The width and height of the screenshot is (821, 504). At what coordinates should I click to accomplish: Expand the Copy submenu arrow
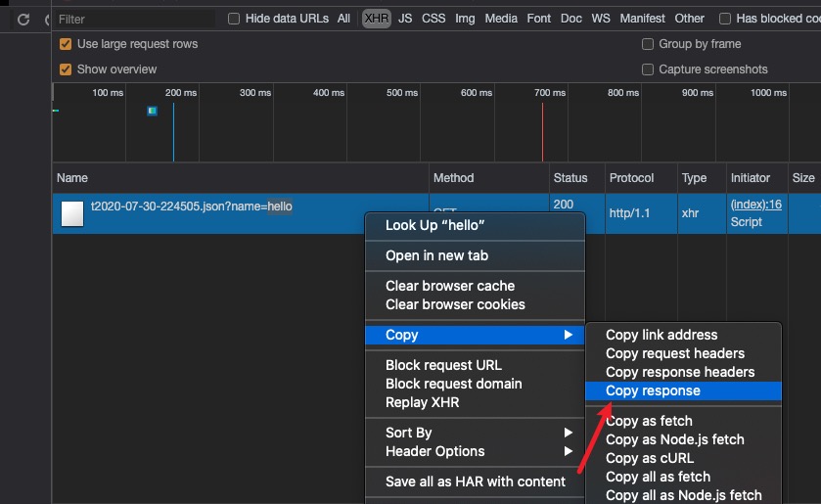point(569,335)
